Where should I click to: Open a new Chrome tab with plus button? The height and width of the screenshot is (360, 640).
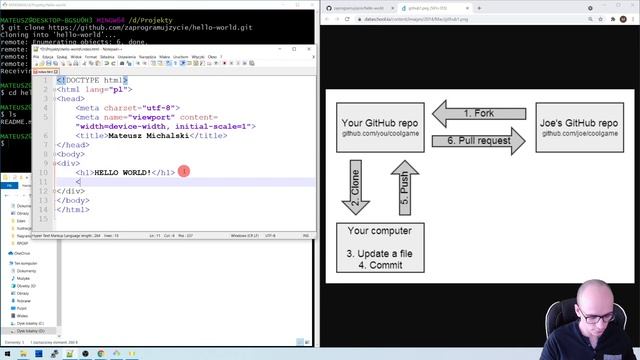click(479, 8)
